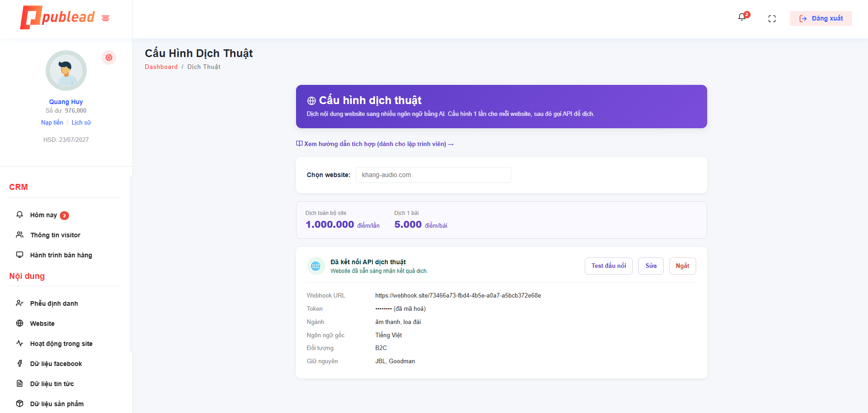Click the Dịch Thuật breadcrumb text
This screenshot has height=413, width=868.
204,67
